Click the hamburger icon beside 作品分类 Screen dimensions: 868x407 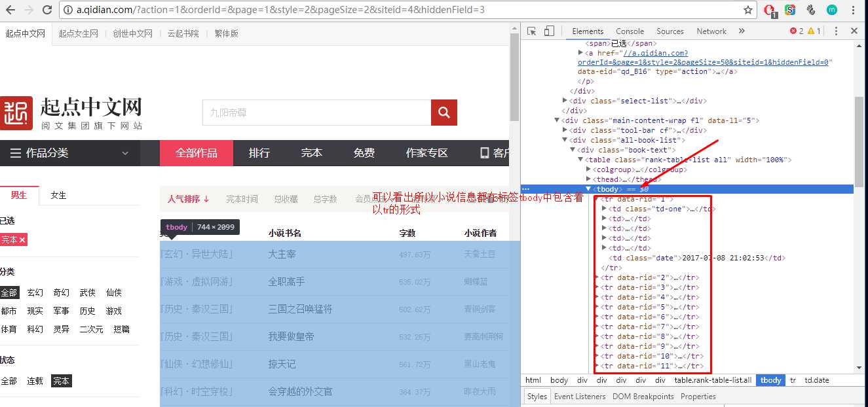(x=15, y=153)
